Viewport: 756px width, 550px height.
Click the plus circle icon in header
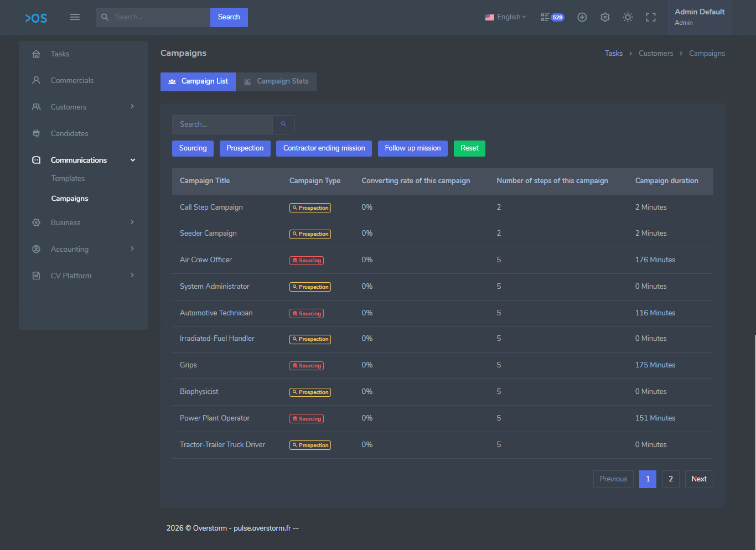click(x=582, y=17)
